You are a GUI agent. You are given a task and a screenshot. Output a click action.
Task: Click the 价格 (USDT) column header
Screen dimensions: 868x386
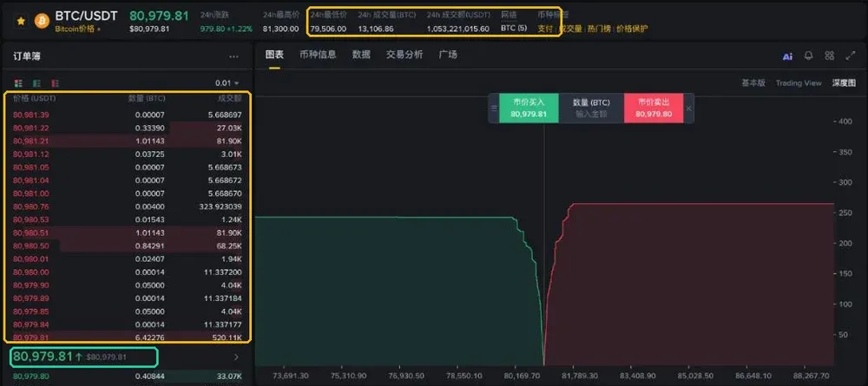35,98
